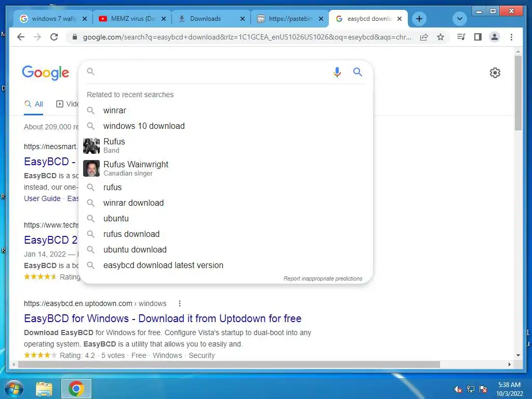Viewport: 532px width, 399px height.
Task: Open the tab search dropdown
Action: pyautogui.click(x=459, y=19)
